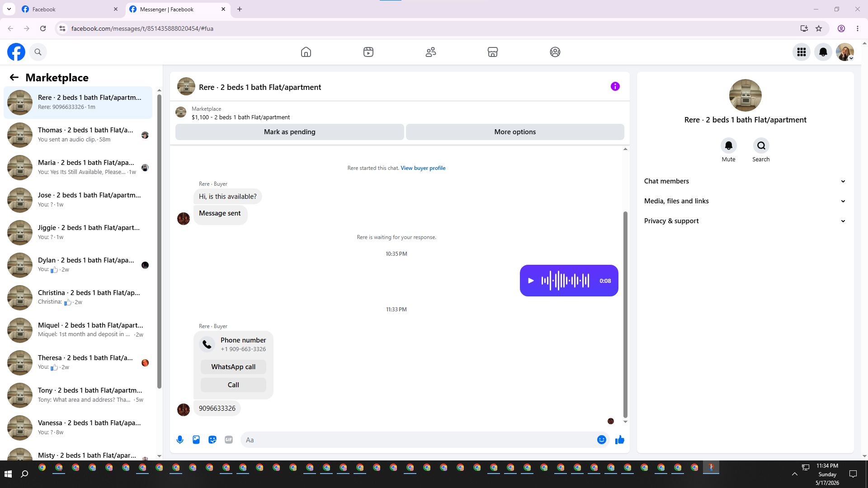Open the Marketplace storefront icon
The image size is (868, 488).
click(x=493, y=52)
